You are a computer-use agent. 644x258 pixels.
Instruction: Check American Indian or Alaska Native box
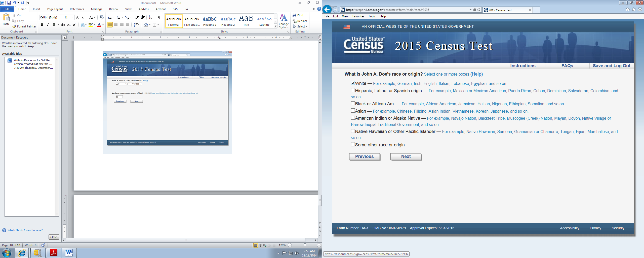coord(353,118)
